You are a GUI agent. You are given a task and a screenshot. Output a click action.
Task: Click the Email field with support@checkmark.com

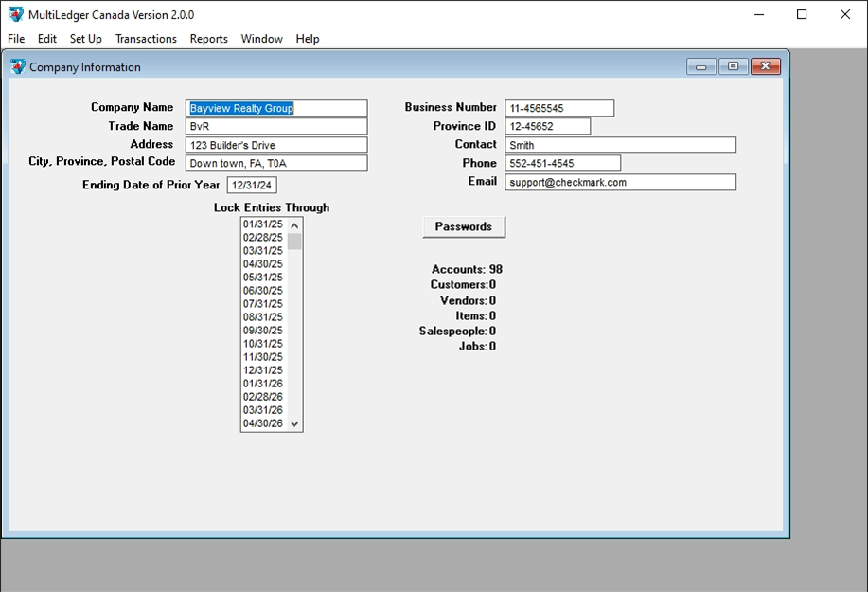pos(620,183)
